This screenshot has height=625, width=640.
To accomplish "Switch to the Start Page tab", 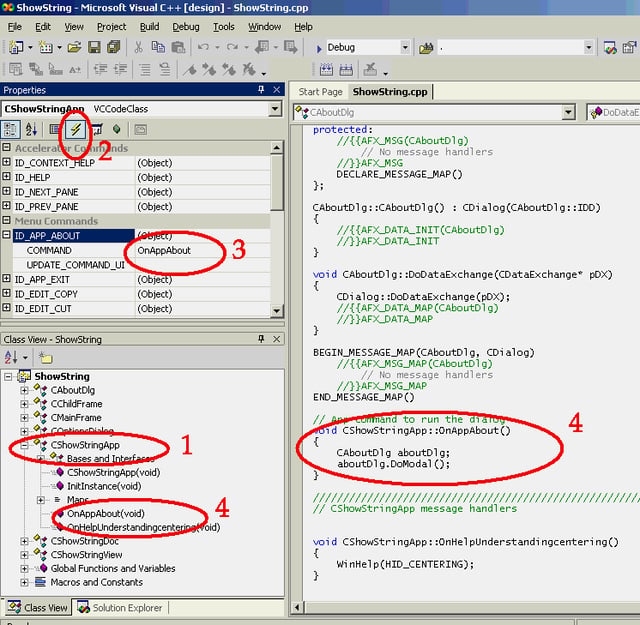I will coord(320,92).
